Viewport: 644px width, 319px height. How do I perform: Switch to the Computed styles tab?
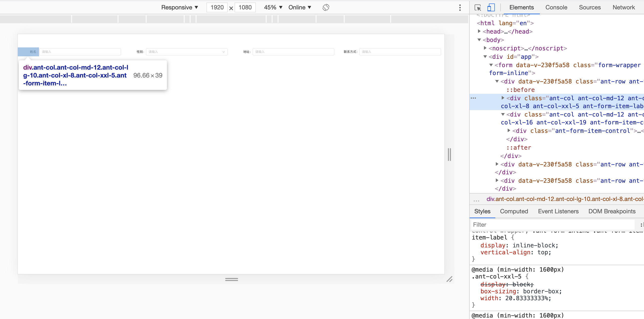coord(514,211)
